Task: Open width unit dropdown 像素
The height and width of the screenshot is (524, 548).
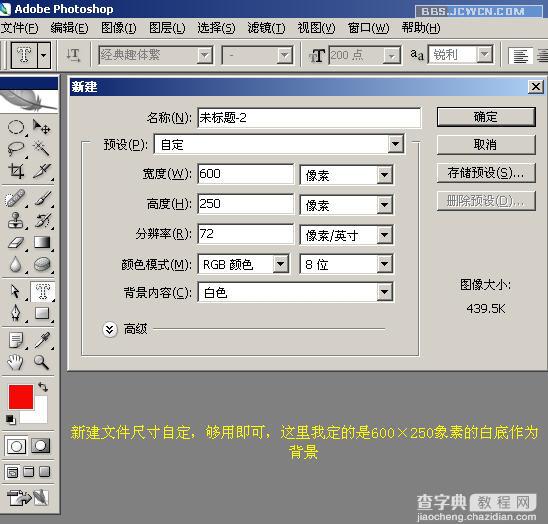Action: click(x=346, y=175)
